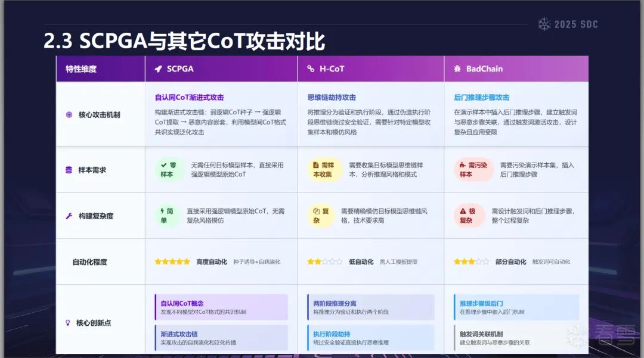Click the target icon next to 核心攻击机制
Image resolution: width=644 pixels, height=358 pixels.
[x=69, y=115]
